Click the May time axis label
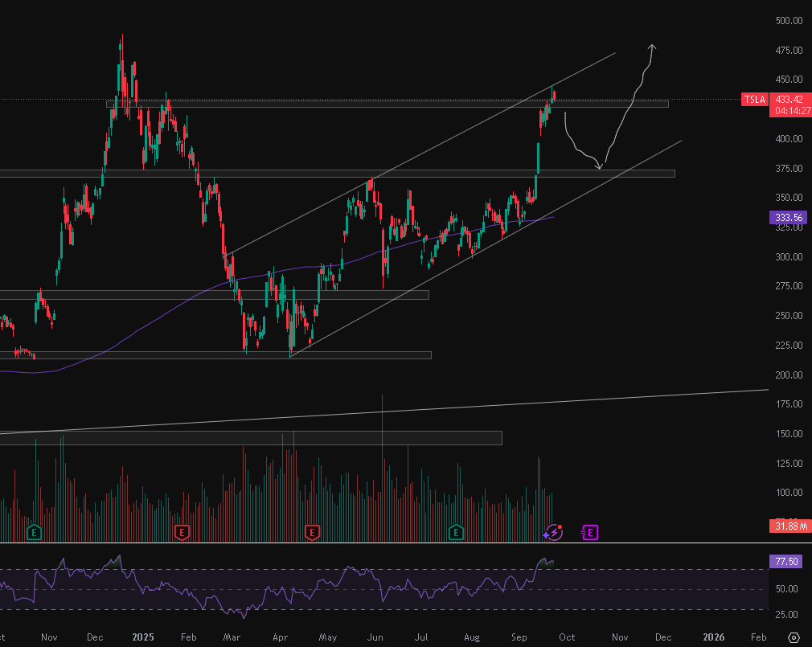 328,637
